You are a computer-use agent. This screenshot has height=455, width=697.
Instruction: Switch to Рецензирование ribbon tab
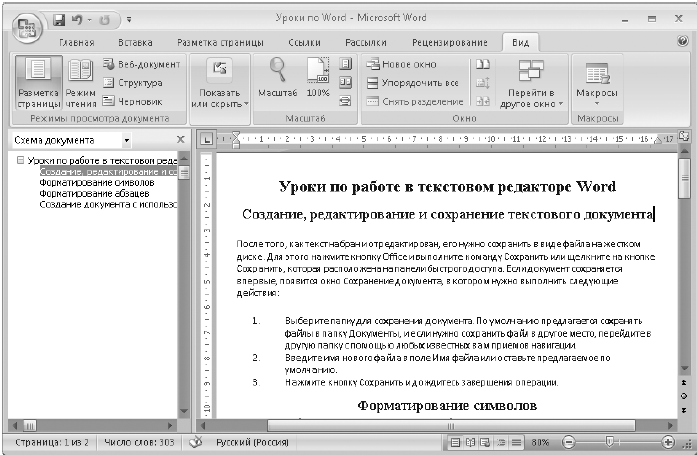pyautogui.click(x=449, y=43)
